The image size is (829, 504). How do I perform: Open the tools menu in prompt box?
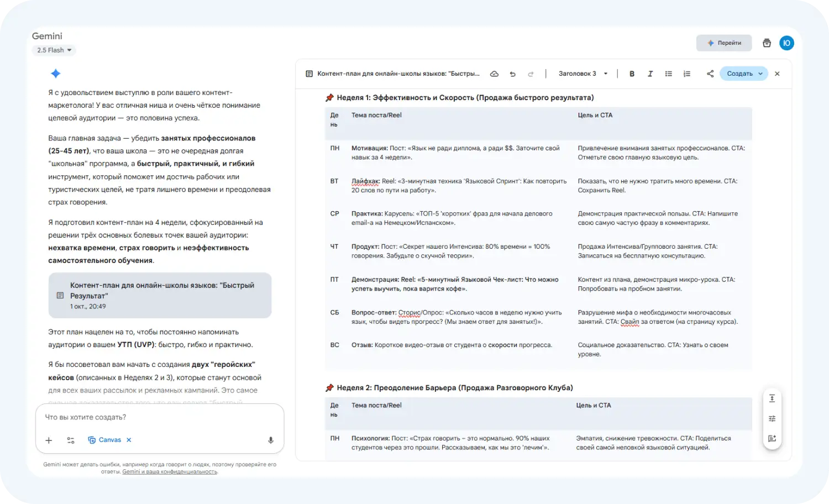71,440
